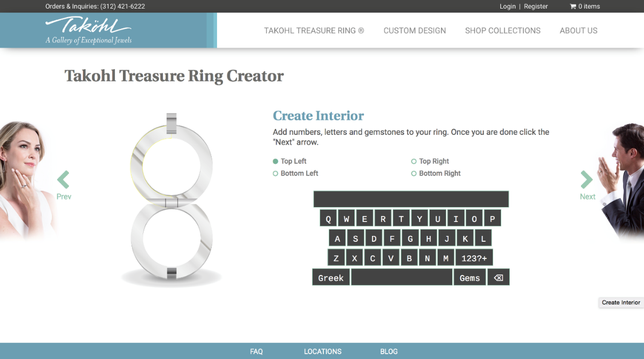The image size is (644, 359).
Task: Tap the N key on the keyboard
Action: 428,258
